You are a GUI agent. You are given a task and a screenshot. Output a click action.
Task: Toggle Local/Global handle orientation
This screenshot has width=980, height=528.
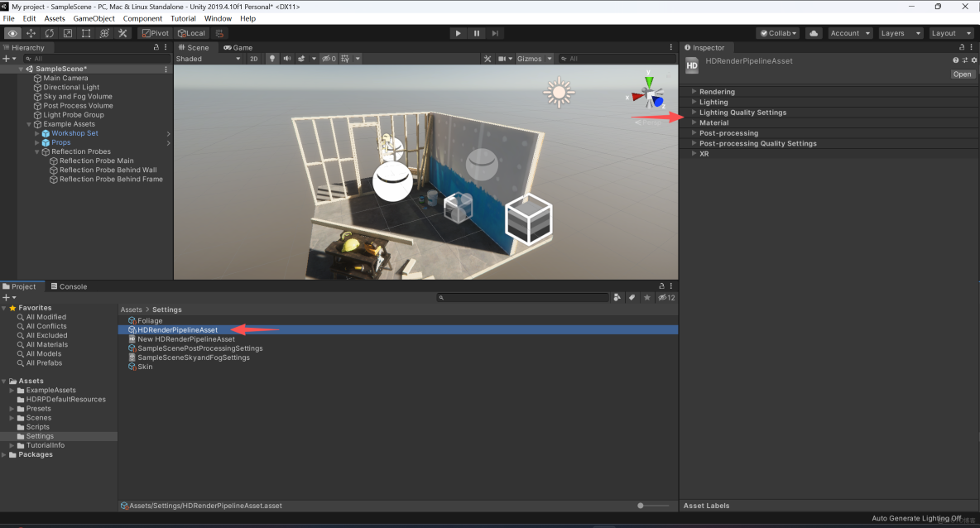[x=191, y=33]
